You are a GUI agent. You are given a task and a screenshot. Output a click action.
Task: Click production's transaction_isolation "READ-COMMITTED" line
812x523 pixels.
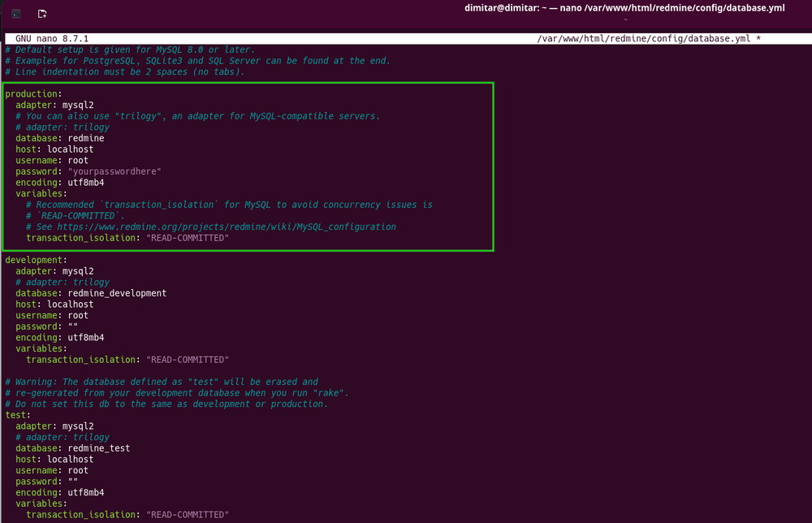click(127, 238)
